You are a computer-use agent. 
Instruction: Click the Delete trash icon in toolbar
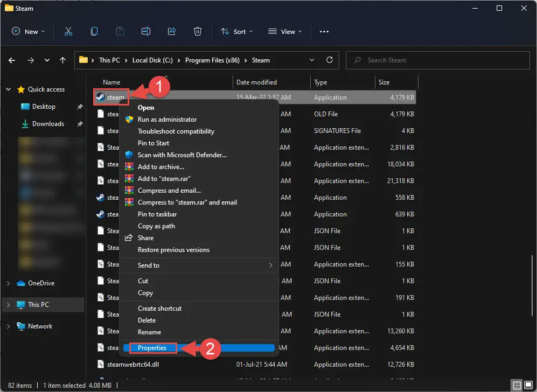tap(198, 31)
